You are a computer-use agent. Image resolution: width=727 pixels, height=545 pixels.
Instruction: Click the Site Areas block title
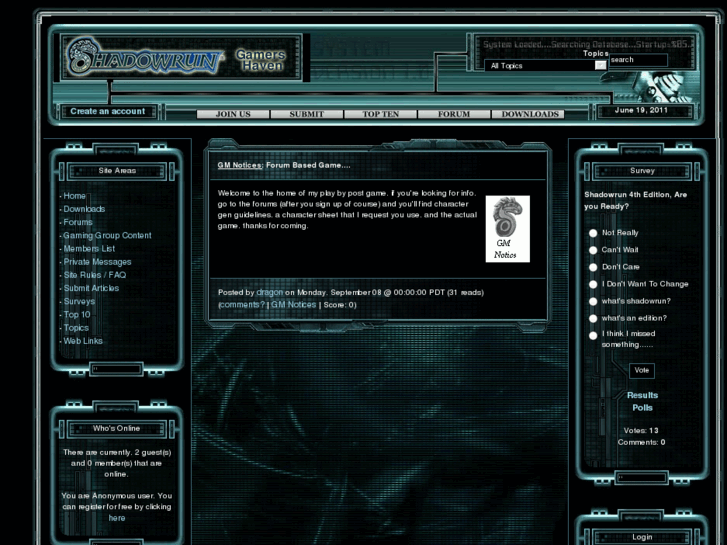117,171
